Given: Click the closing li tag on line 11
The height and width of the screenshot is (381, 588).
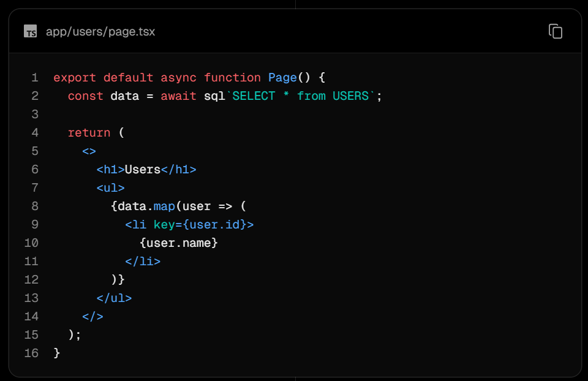Looking at the screenshot, I should (143, 262).
